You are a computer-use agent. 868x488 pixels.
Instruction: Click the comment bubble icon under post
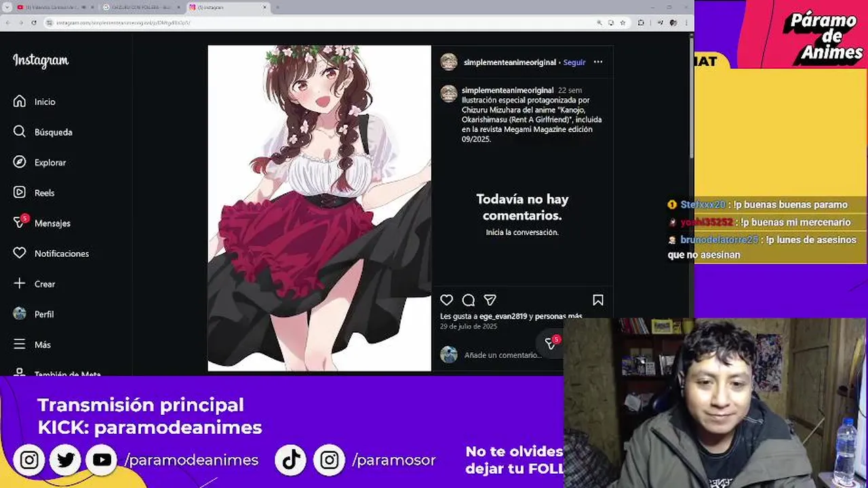(468, 300)
